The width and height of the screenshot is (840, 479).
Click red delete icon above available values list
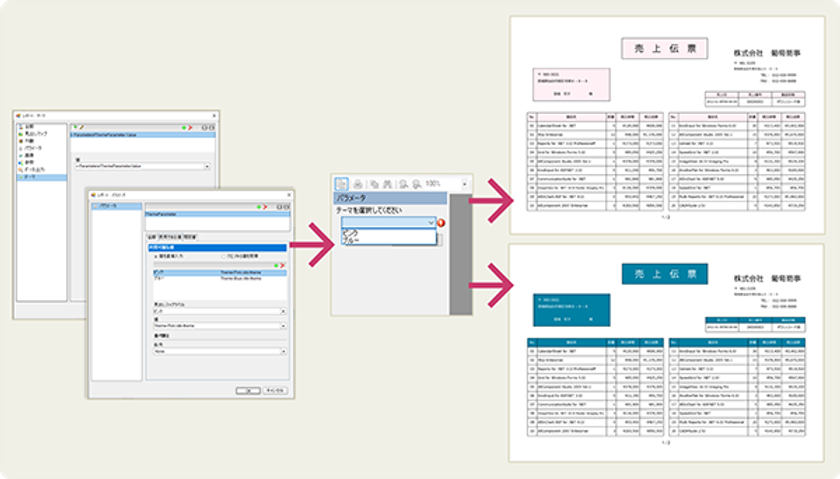click(282, 265)
